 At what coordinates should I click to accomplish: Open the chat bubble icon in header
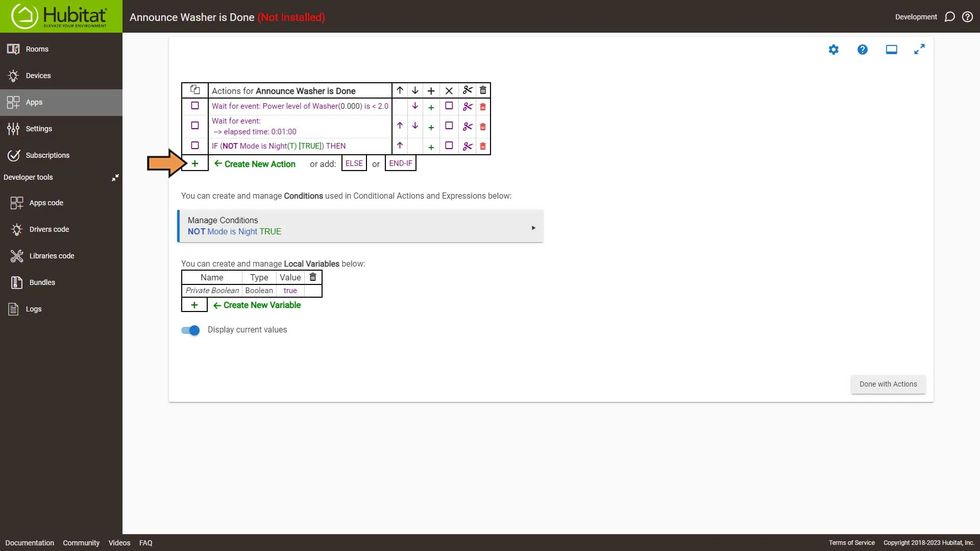(949, 17)
